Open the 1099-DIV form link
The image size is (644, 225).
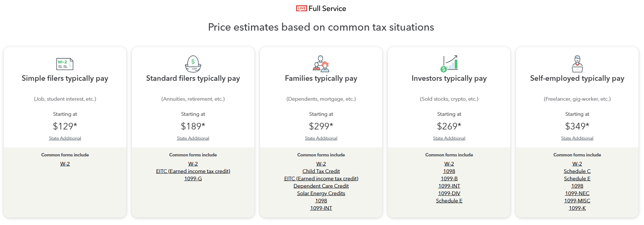coord(449,193)
